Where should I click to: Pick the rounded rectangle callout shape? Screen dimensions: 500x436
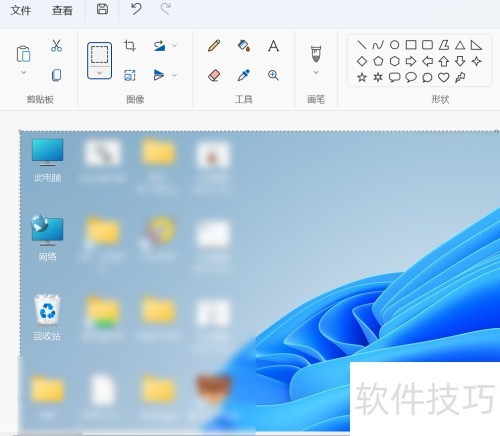point(395,77)
